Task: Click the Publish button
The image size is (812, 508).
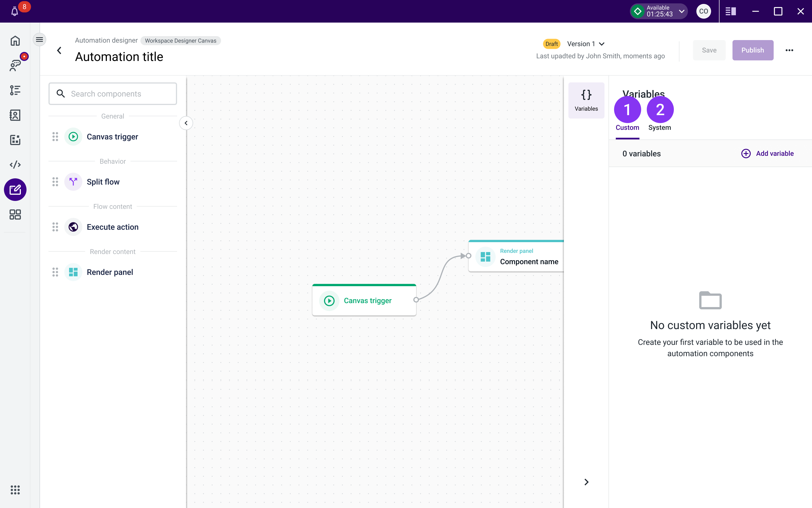Action: point(753,51)
